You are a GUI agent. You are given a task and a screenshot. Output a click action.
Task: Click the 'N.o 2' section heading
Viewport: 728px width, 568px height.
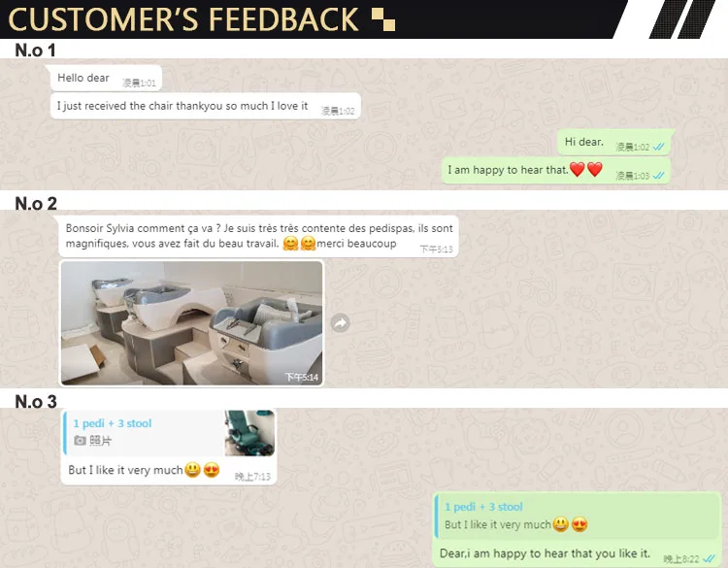pos(36,204)
